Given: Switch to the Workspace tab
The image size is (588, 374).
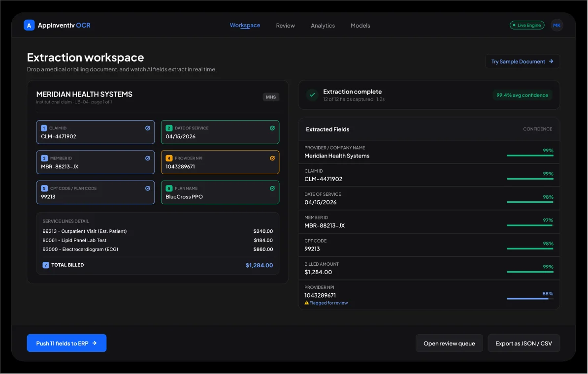Looking at the screenshot, I should click(245, 25).
